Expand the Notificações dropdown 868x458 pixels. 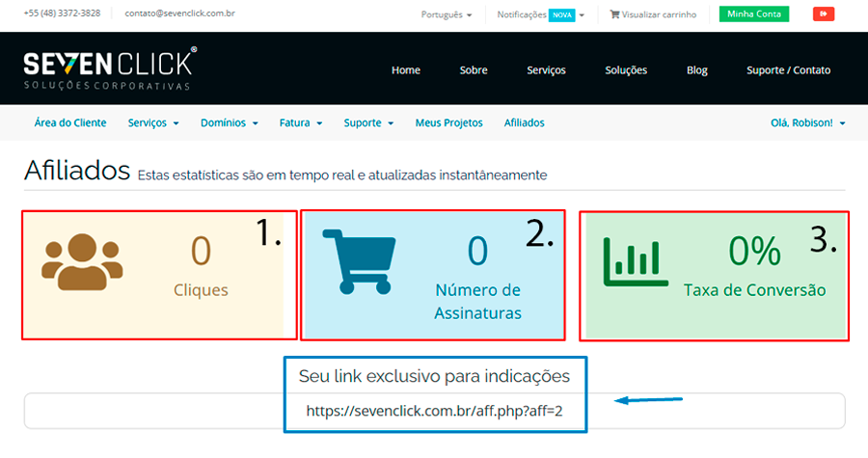click(x=540, y=15)
